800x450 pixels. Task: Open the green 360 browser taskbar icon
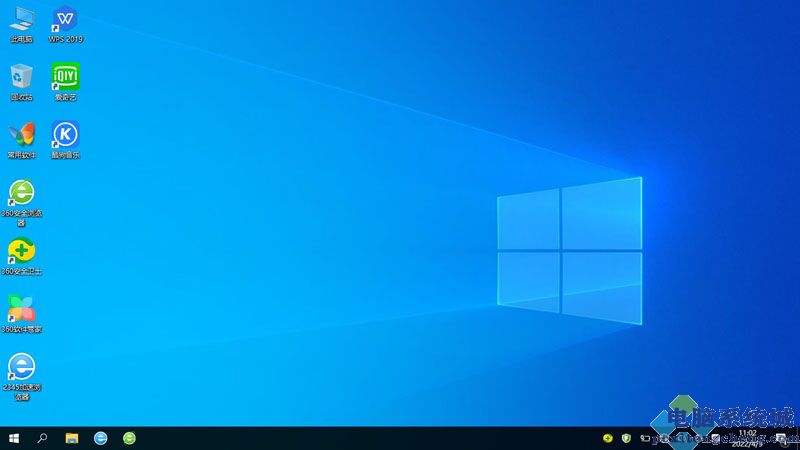(x=129, y=438)
